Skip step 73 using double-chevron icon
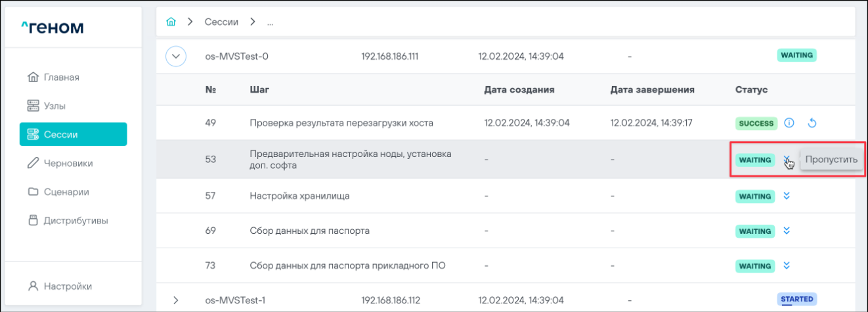Viewport: 868px width, 312px height. (x=787, y=266)
